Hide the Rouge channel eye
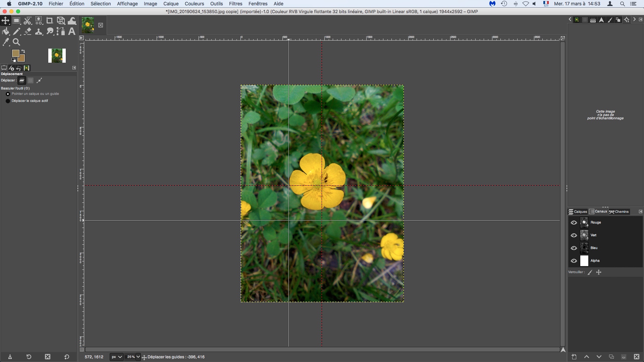This screenshot has height=362, width=644. coord(574,223)
